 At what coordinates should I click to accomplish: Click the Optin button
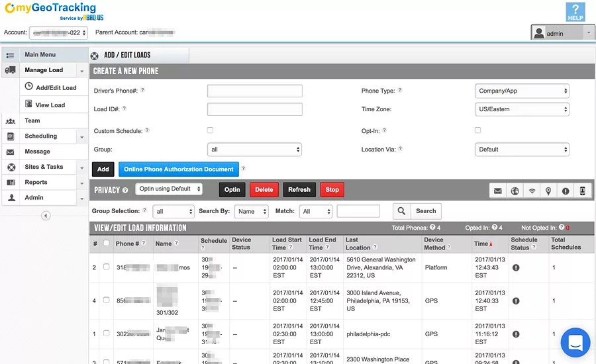232,189
